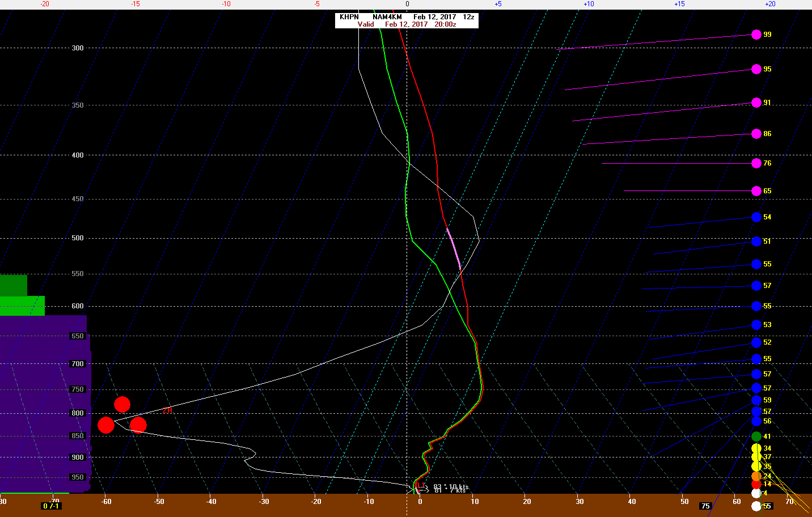Click the red ZR precipitation type label
This screenshot has width=812, height=517.
click(168, 410)
